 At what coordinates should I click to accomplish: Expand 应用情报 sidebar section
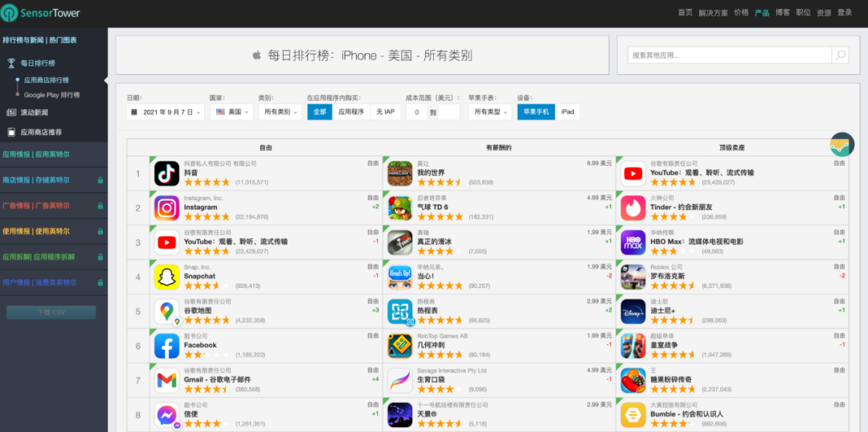(54, 154)
